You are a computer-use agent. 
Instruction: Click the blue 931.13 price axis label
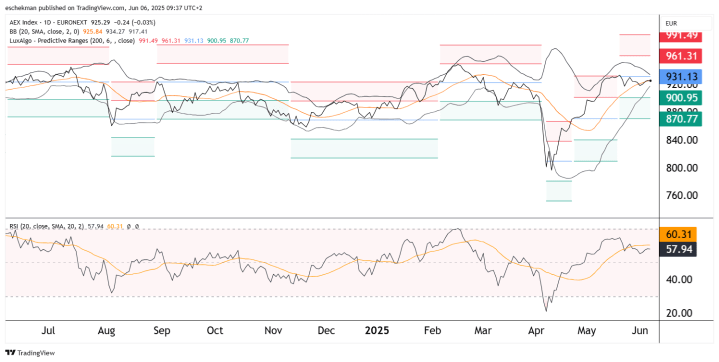[x=680, y=77]
